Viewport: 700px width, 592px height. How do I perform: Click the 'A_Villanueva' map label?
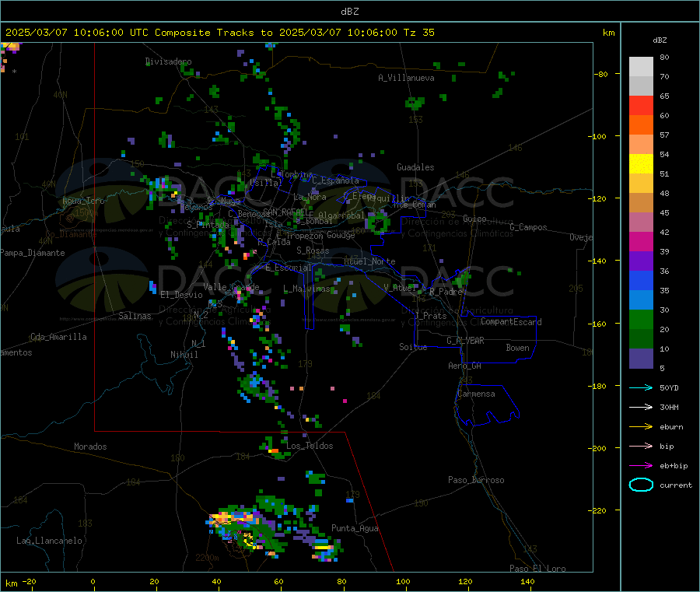[406, 78]
